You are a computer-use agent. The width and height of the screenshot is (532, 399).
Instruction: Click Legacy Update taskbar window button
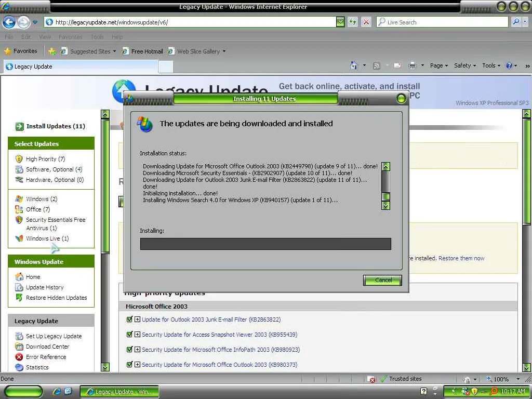click(119, 392)
